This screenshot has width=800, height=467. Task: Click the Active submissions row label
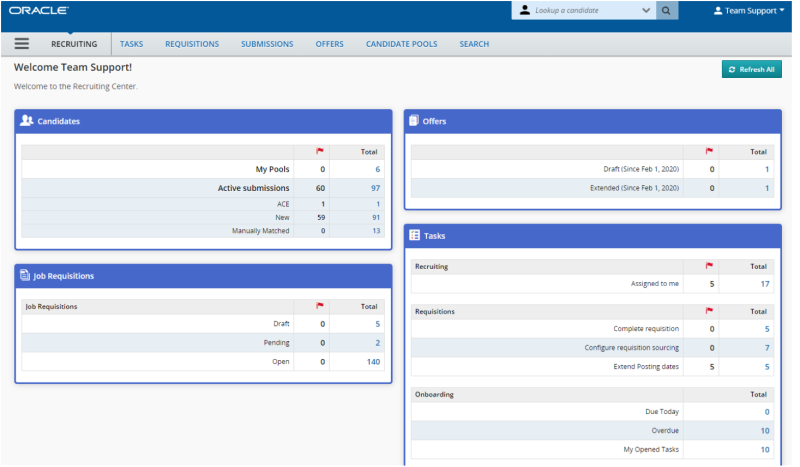(x=256, y=189)
